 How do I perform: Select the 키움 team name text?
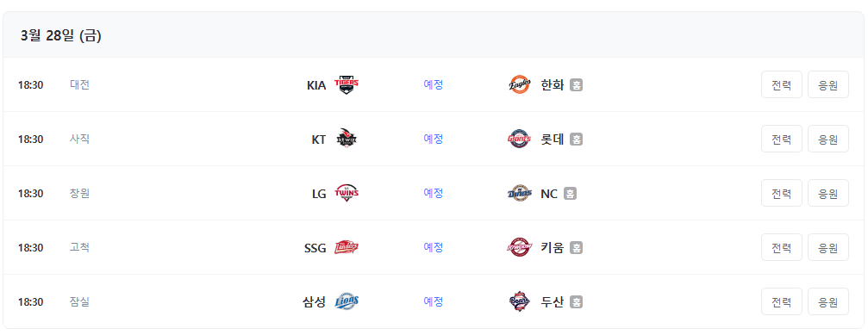(x=552, y=247)
